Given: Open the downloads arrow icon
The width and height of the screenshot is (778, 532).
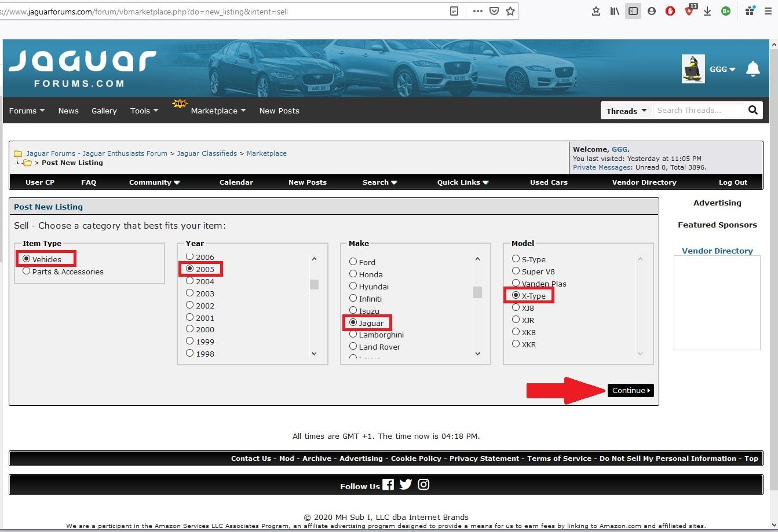Looking at the screenshot, I should pos(707,11).
